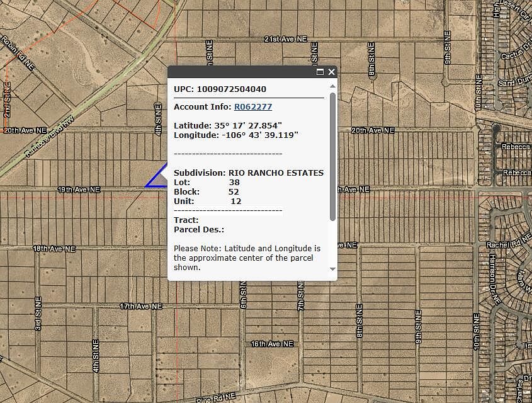The image size is (532, 403).
Task: Click the UPC: 1009072504040 text
Action: (x=220, y=89)
